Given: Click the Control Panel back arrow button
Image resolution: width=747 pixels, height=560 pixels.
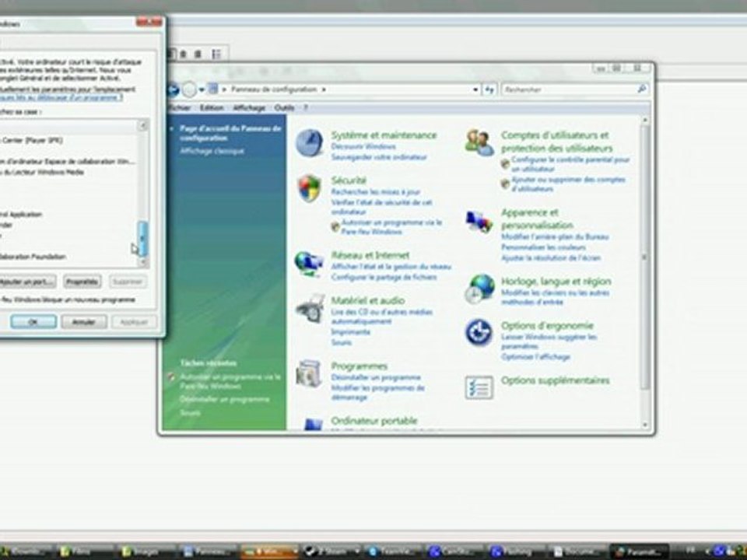Looking at the screenshot, I should [173, 89].
